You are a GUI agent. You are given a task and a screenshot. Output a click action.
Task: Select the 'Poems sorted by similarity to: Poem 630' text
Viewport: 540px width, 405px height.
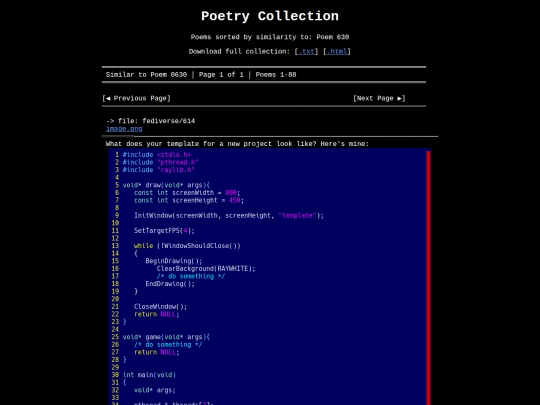270,37
